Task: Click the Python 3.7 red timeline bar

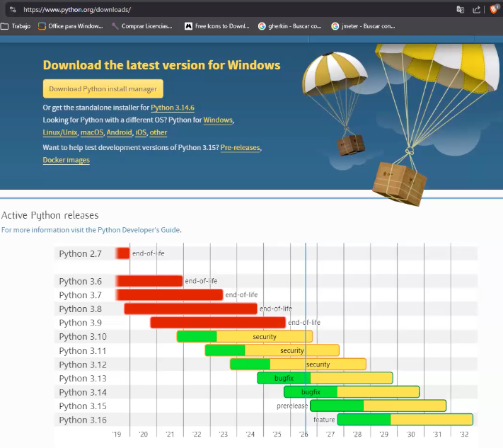Action: click(169, 294)
